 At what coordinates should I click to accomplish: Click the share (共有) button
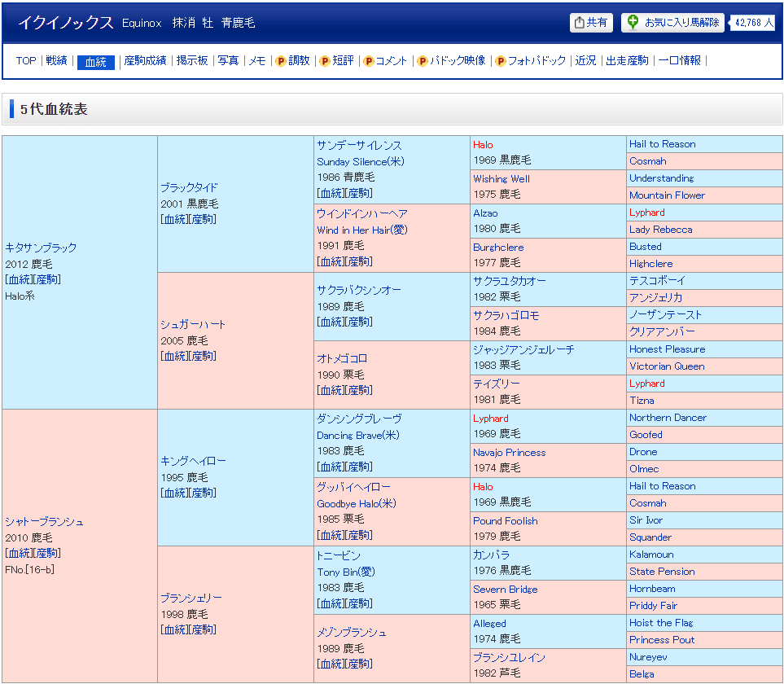coord(591,23)
